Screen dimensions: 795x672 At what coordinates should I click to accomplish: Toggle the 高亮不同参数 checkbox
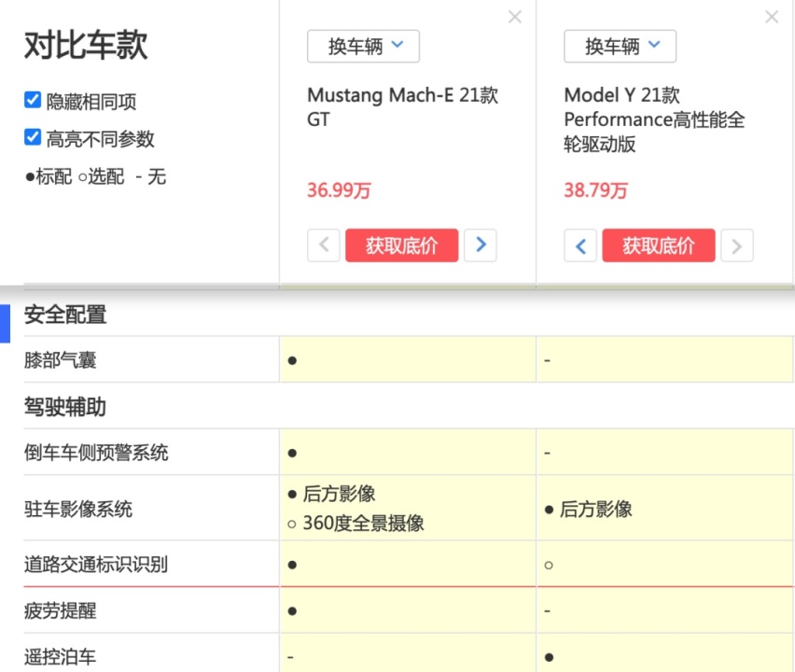coord(33,137)
